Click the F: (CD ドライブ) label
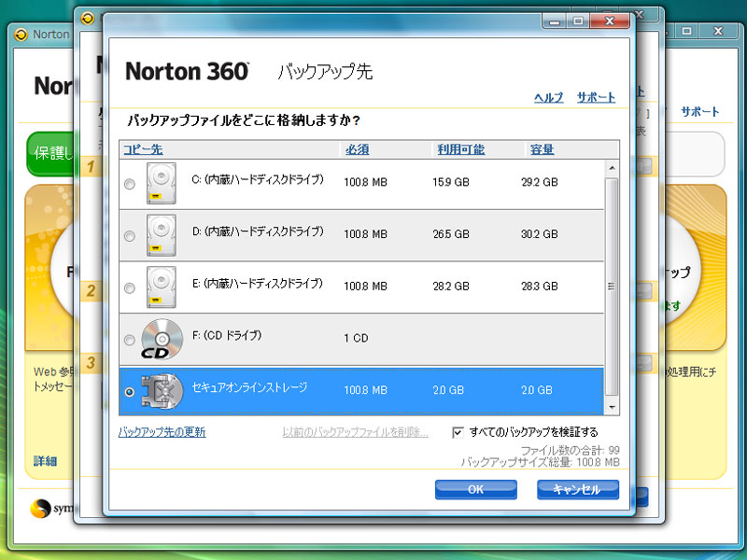The width and height of the screenshot is (747, 560). 227,336
